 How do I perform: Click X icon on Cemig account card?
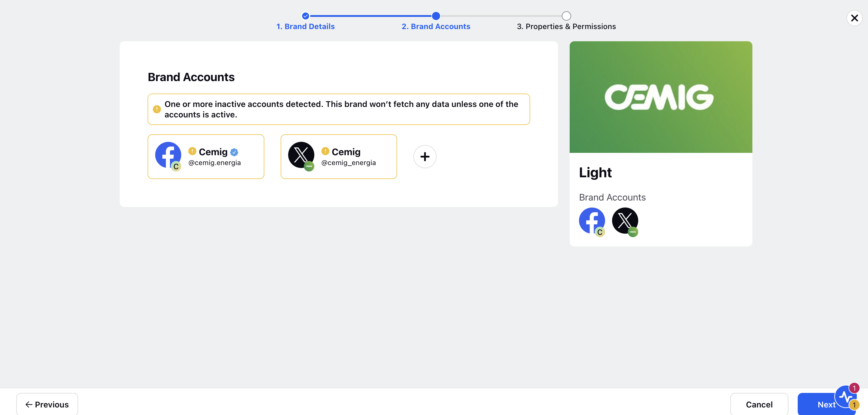(301, 155)
